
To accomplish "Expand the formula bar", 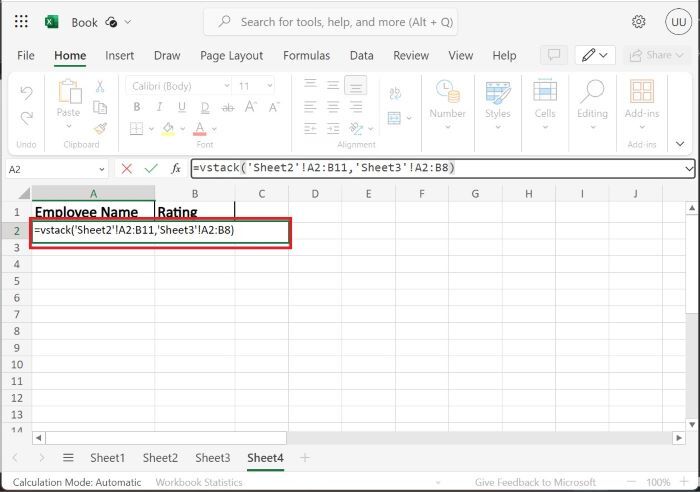I will pos(689,169).
